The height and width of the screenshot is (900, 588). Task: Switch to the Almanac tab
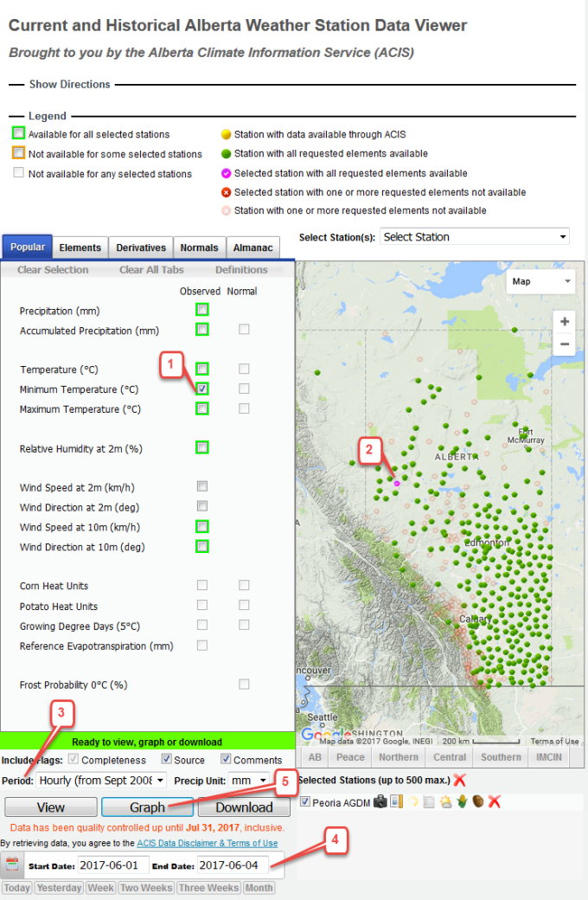[253, 248]
